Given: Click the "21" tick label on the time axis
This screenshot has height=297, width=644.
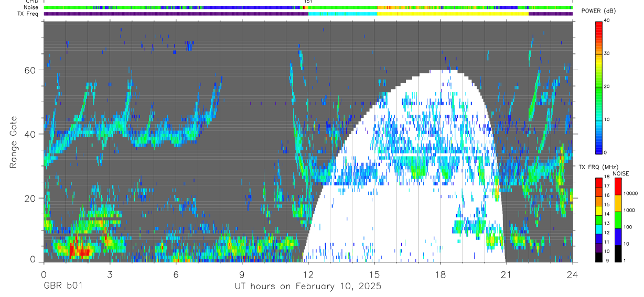Looking at the screenshot, I should coord(507,274).
